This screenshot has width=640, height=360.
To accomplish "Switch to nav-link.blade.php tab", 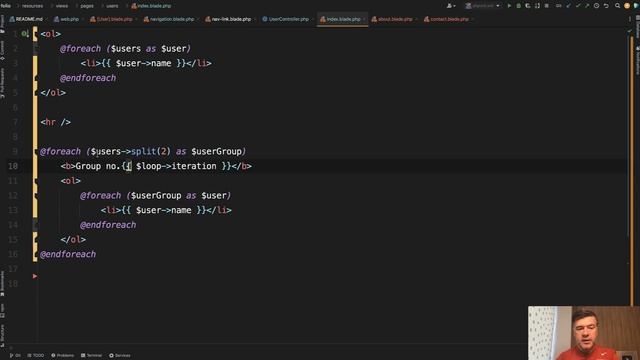I will point(228,19).
